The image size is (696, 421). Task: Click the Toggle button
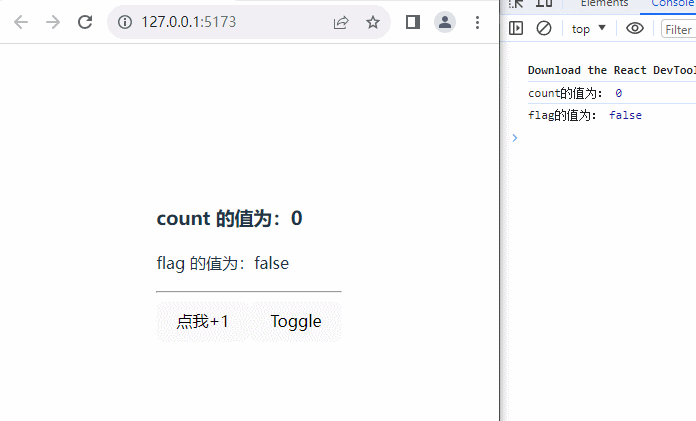coord(296,321)
